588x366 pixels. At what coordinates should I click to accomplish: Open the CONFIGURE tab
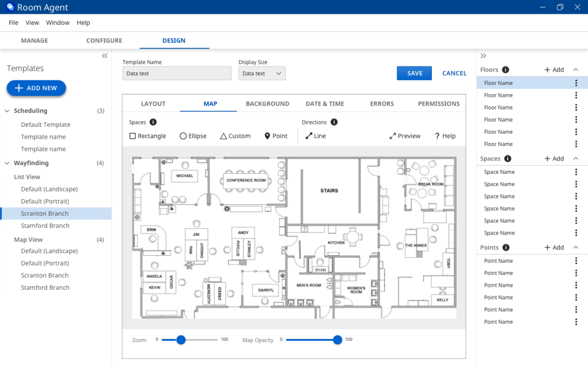104,41
